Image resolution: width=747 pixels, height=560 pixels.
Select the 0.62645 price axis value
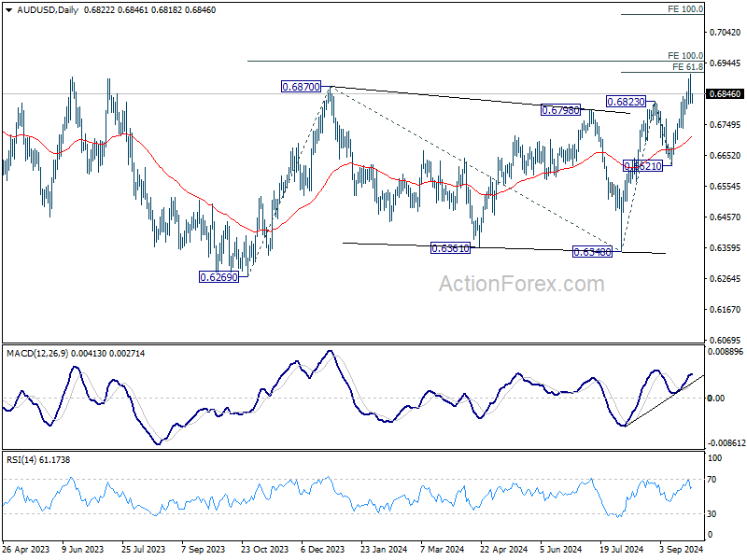coord(726,278)
